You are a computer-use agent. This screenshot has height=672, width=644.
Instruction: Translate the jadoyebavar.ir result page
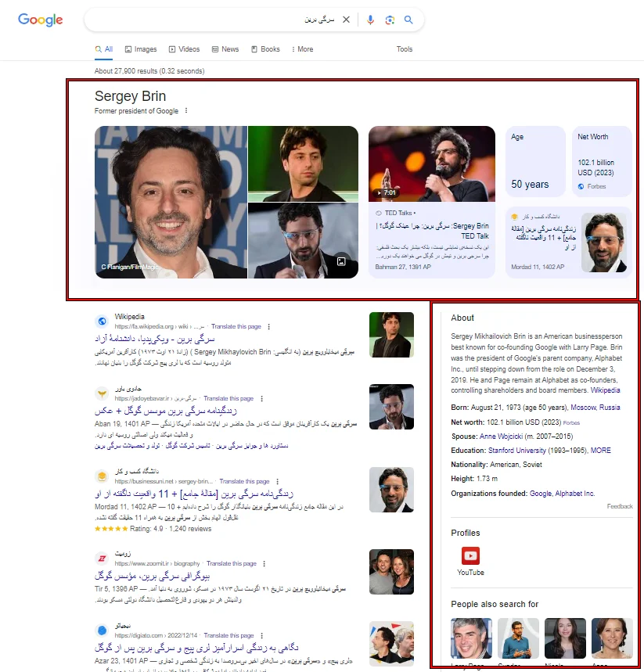click(228, 398)
